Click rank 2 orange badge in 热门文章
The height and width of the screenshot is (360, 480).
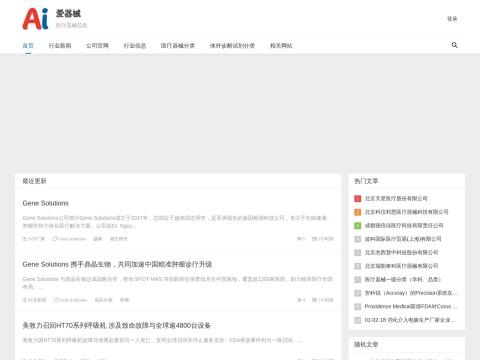[358, 212]
